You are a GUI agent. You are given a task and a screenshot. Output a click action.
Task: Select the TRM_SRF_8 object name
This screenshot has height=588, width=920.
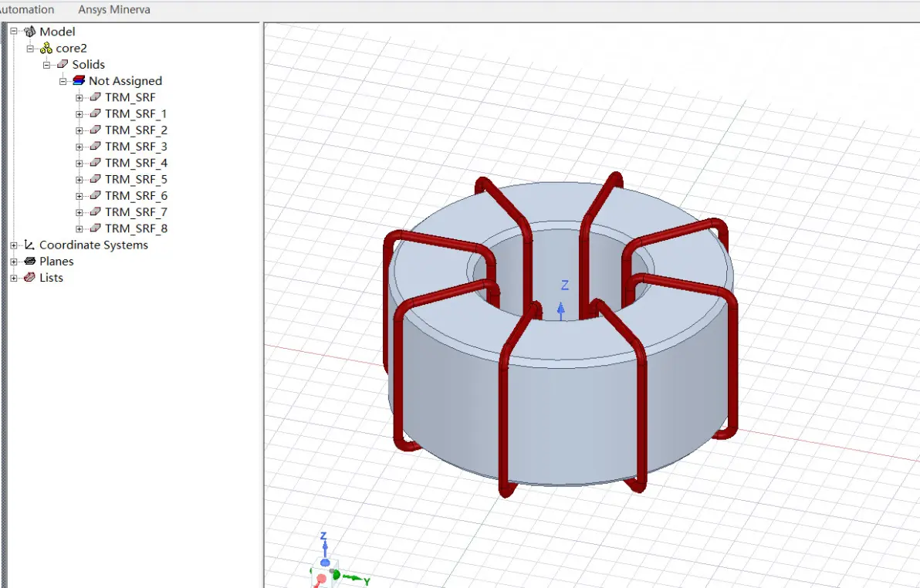pyautogui.click(x=136, y=229)
